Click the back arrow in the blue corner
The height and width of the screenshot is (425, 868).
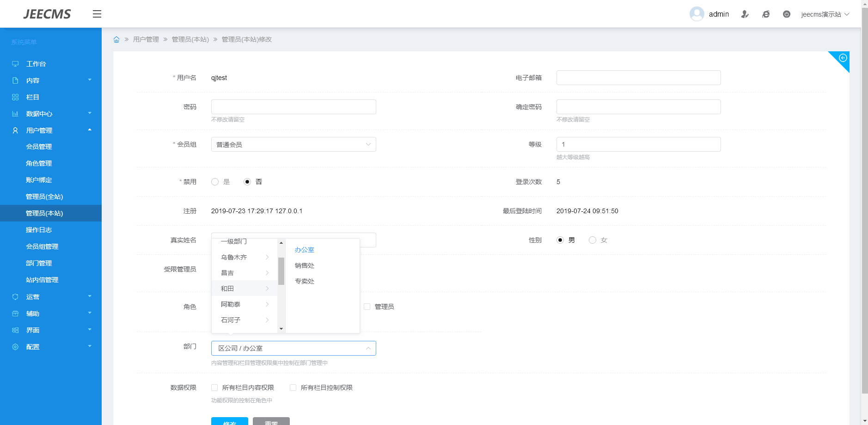[x=843, y=58]
